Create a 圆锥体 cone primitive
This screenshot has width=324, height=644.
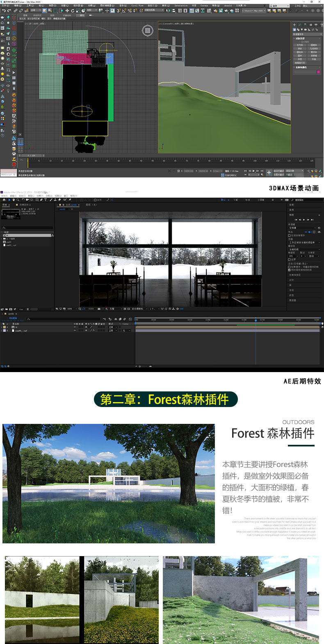[x=314, y=45]
